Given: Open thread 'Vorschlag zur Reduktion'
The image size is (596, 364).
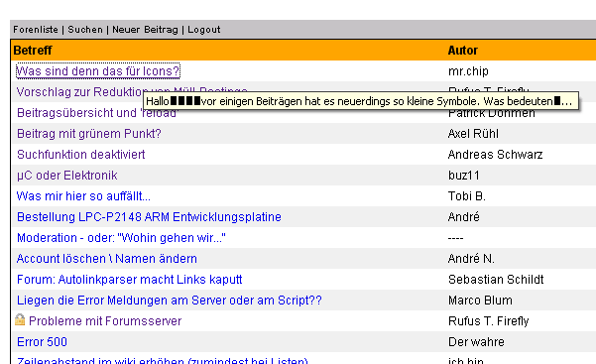Looking at the screenshot, I should tap(79, 91).
